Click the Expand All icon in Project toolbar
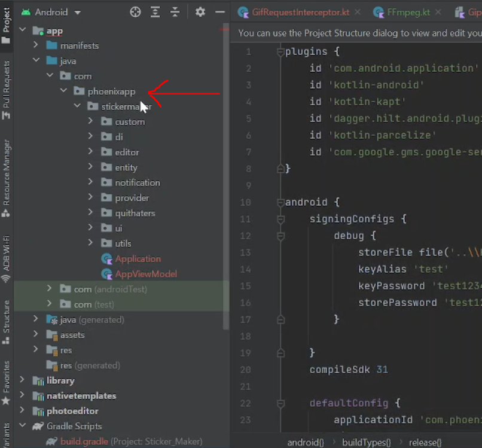 click(x=155, y=12)
